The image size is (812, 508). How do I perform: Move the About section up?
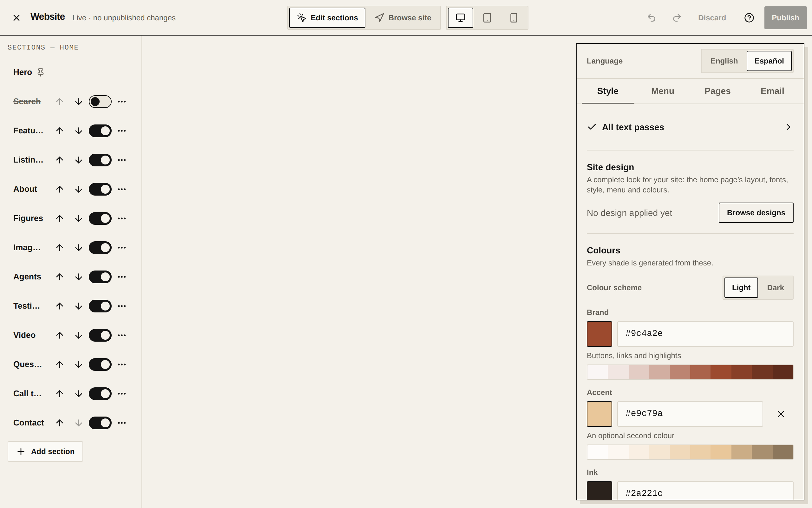(60, 189)
